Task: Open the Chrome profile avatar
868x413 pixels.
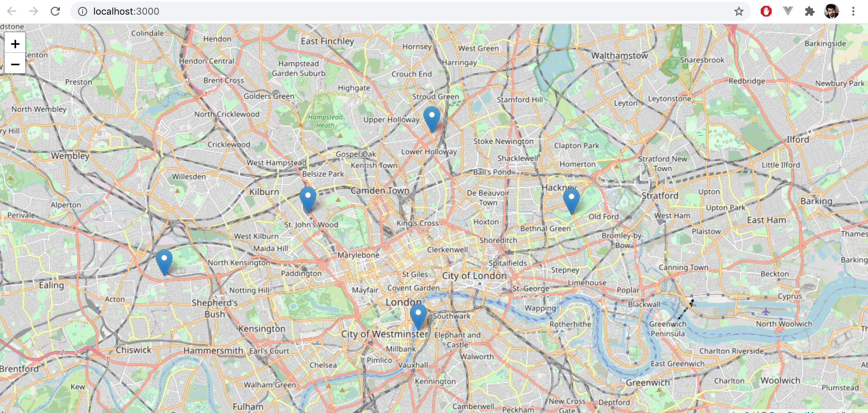Action: point(831,11)
